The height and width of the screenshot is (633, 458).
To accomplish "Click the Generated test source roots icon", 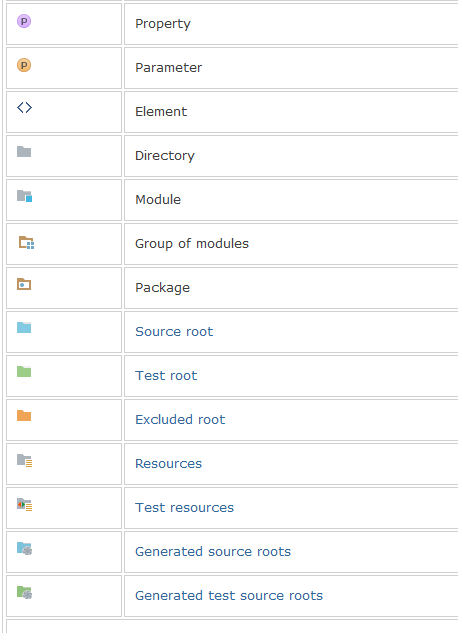I will coord(24,592).
